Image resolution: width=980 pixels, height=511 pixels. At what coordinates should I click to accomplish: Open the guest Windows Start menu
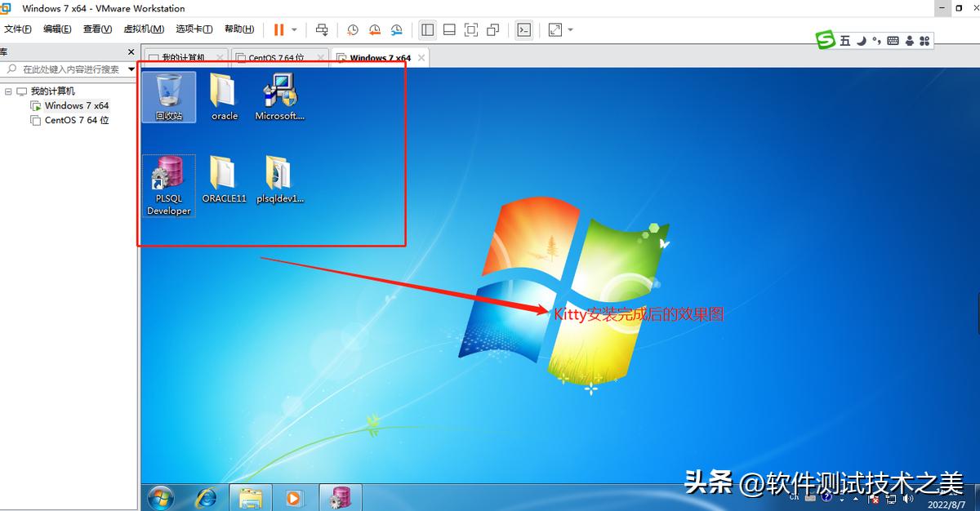[x=160, y=498]
